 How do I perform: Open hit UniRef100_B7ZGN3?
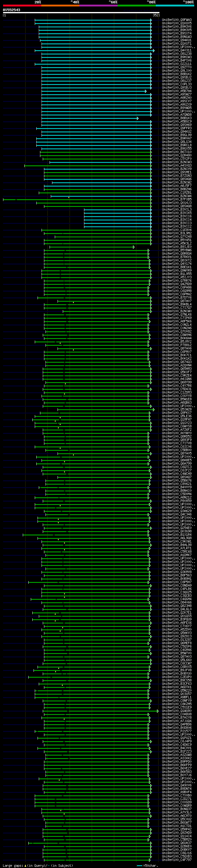point(177,176)
